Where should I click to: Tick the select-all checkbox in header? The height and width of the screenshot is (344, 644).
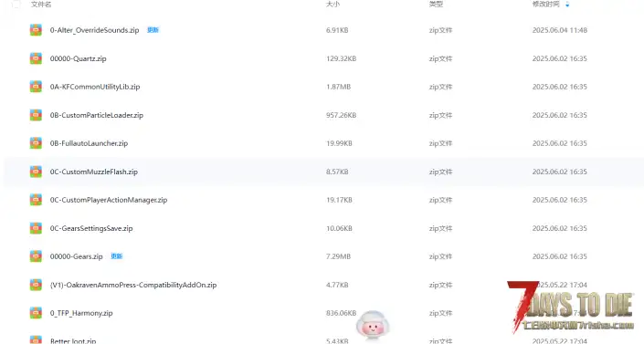(16, 4)
